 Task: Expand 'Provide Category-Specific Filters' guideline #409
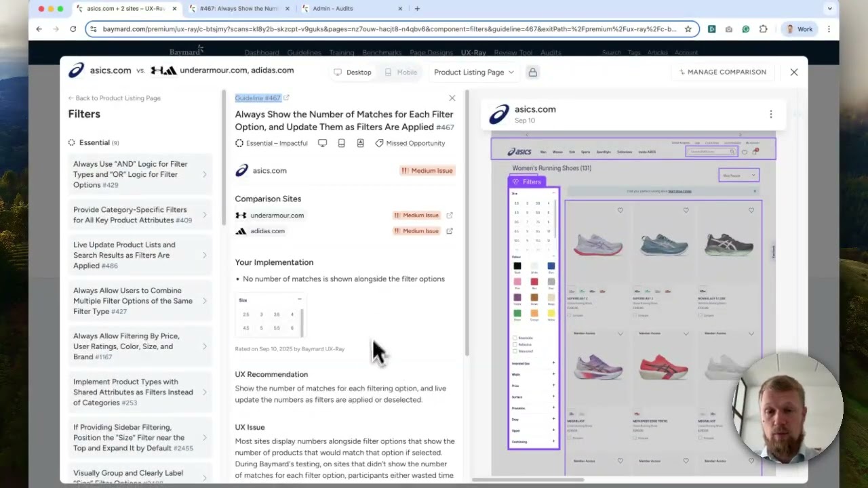pyautogui.click(x=140, y=215)
